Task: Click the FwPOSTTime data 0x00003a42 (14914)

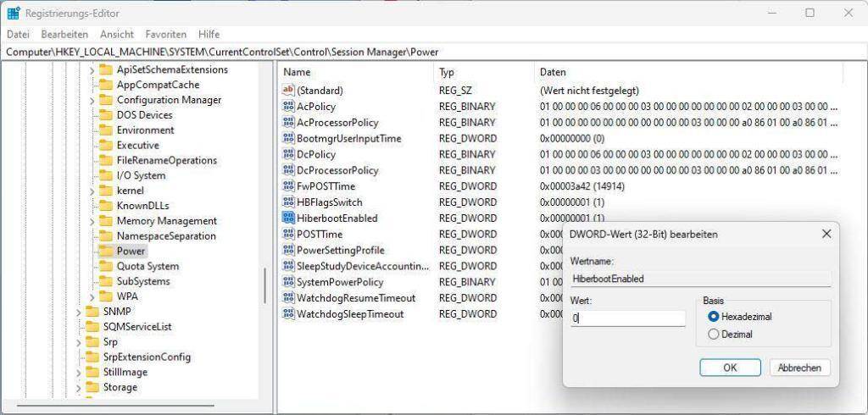Action: 581,186
